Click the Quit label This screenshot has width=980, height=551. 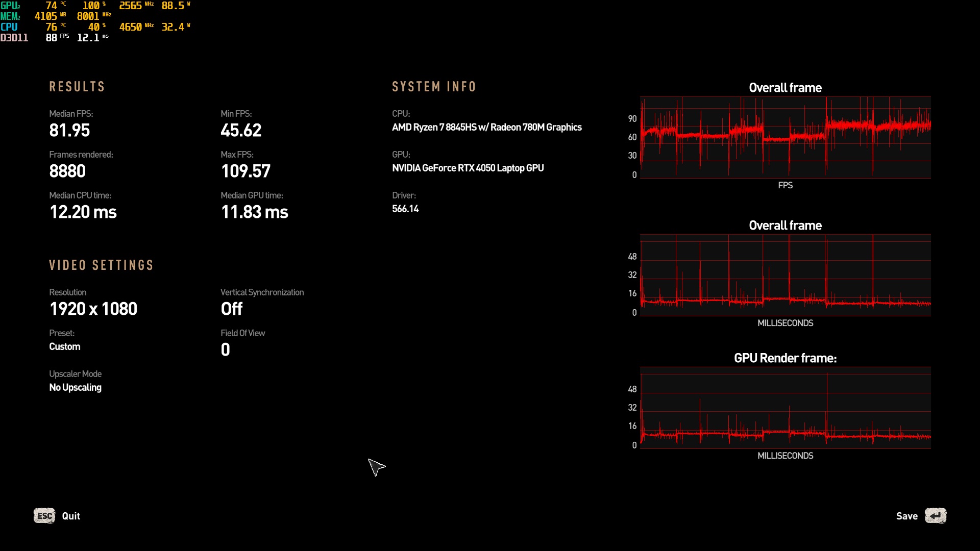click(71, 516)
